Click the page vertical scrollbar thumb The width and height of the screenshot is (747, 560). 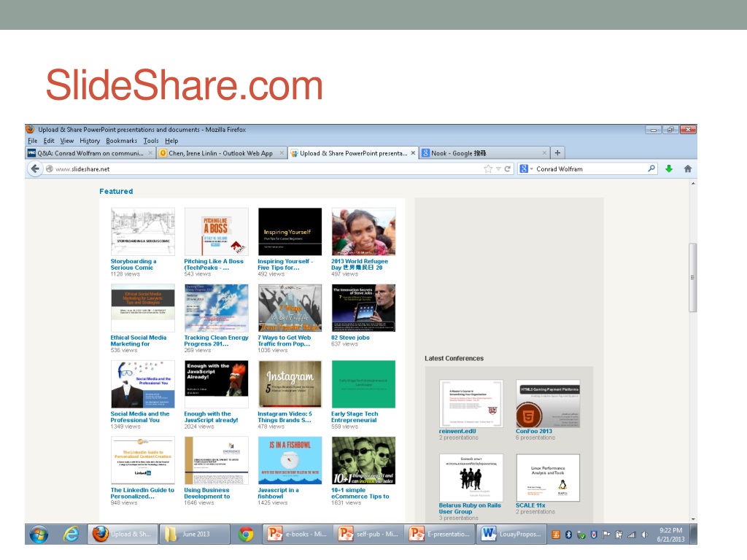tap(693, 278)
